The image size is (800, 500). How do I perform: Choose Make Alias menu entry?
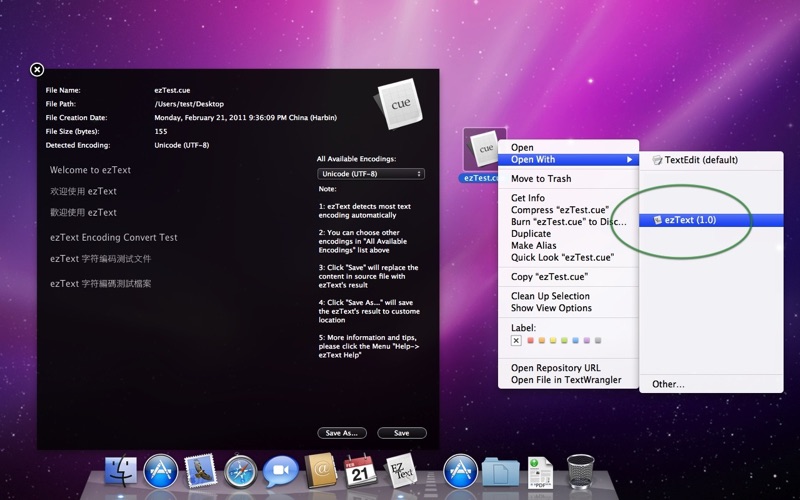coord(568,245)
